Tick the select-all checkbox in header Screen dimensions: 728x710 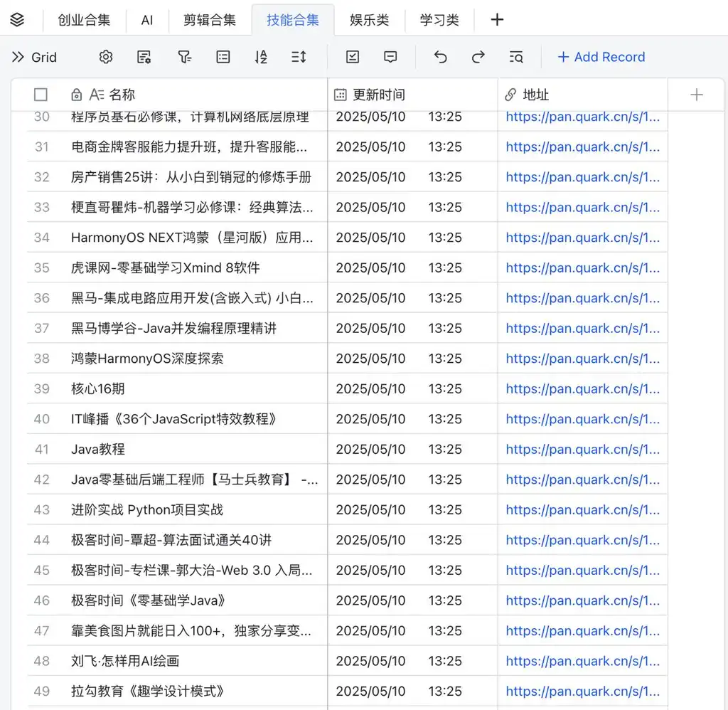(41, 95)
